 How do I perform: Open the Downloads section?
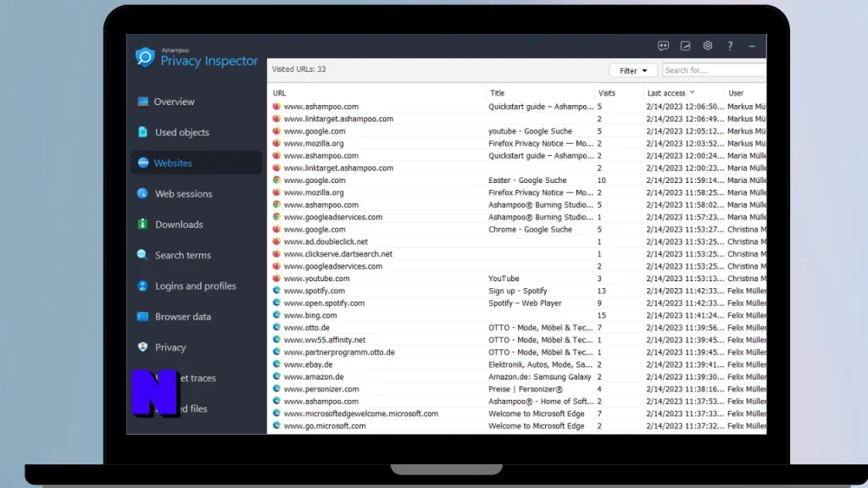pos(197,224)
